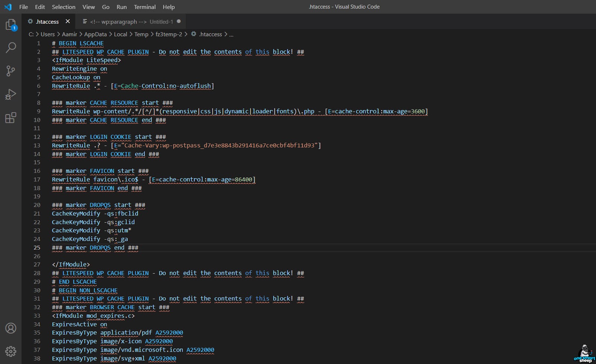Click the Temp breadcrumb segment
The width and height of the screenshot is (596, 364).
click(x=141, y=34)
